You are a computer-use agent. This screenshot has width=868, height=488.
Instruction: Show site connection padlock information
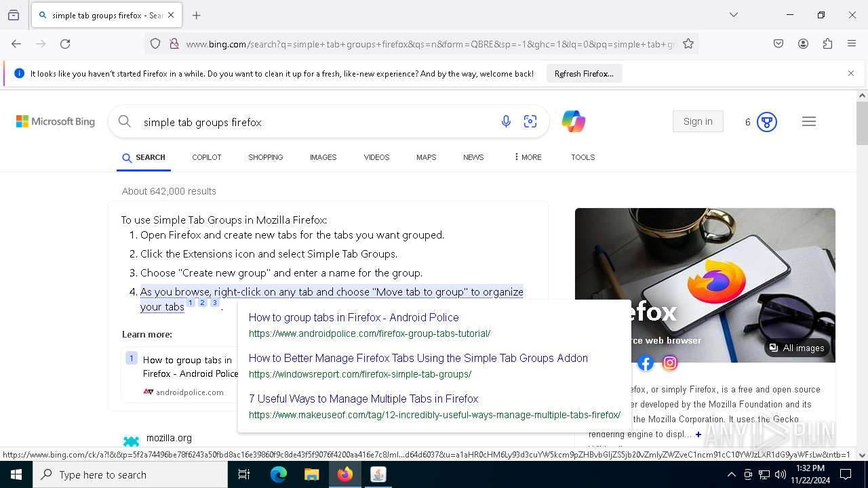coord(174,43)
